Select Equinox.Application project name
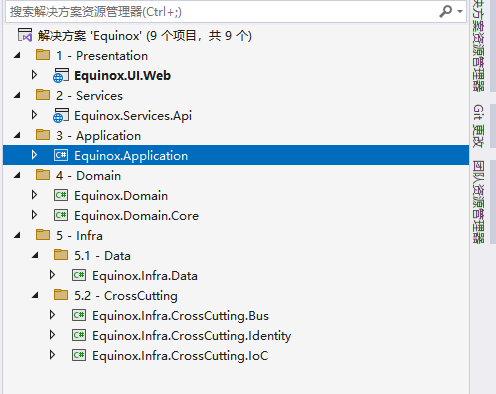 coord(131,156)
